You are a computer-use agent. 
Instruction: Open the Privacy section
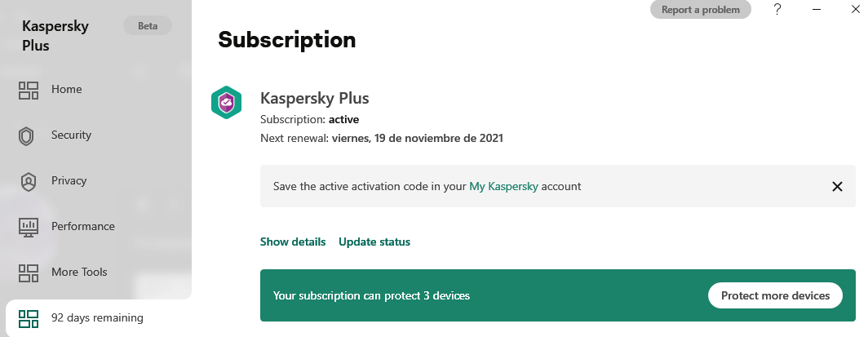pyautogui.click(x=69, y=181)
